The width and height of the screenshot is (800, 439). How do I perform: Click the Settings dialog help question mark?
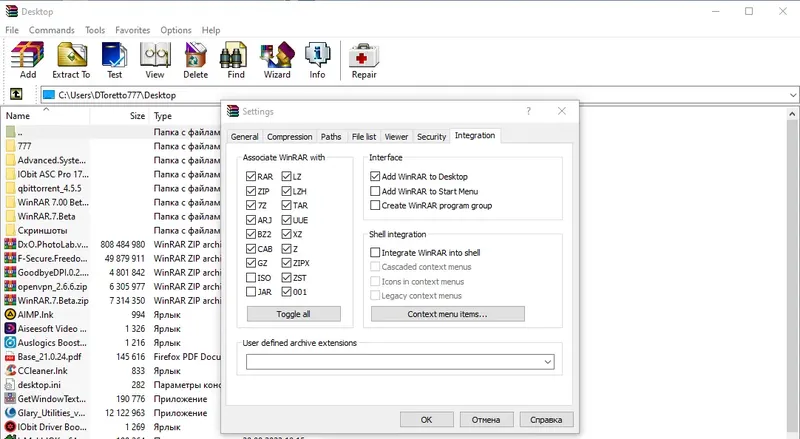click(x=529, y=111)
